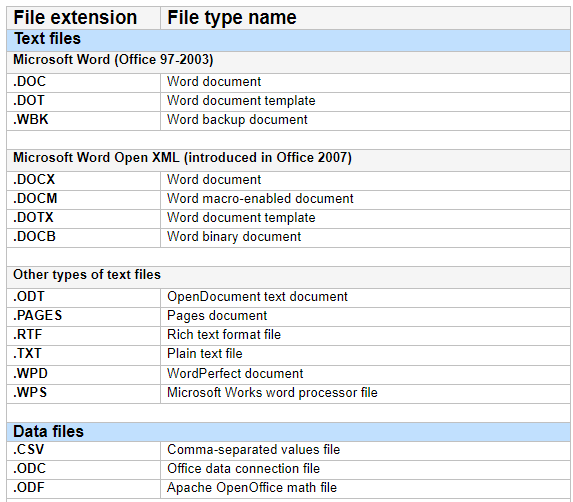
Task: Click 'Rich text format file' cell
Action: [x=365, y=335]
